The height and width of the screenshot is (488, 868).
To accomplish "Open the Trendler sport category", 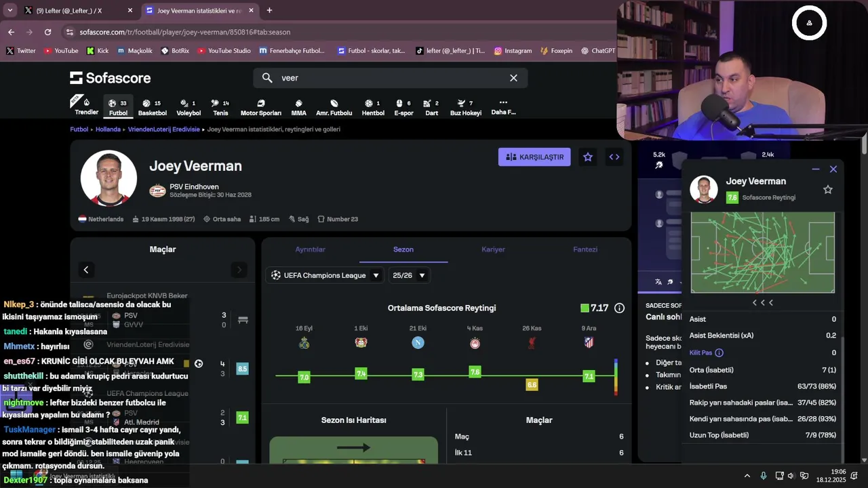I will pos(86,106).
